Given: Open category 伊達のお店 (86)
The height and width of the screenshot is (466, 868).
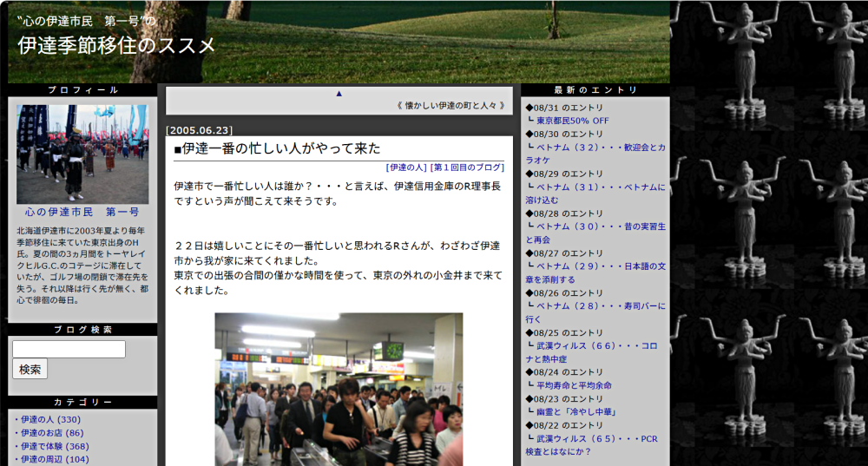Looking at the screenshot, I should click(x=52, y=433).
